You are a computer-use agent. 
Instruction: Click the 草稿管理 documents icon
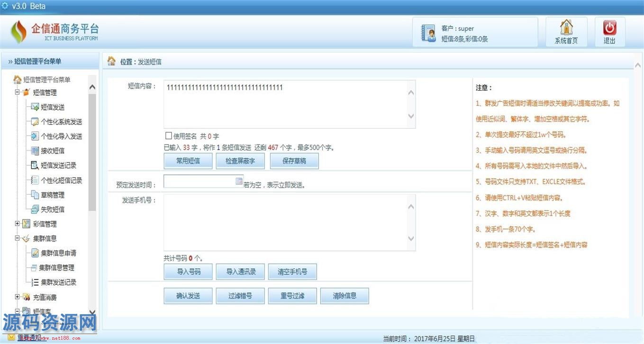pos(35,195)
